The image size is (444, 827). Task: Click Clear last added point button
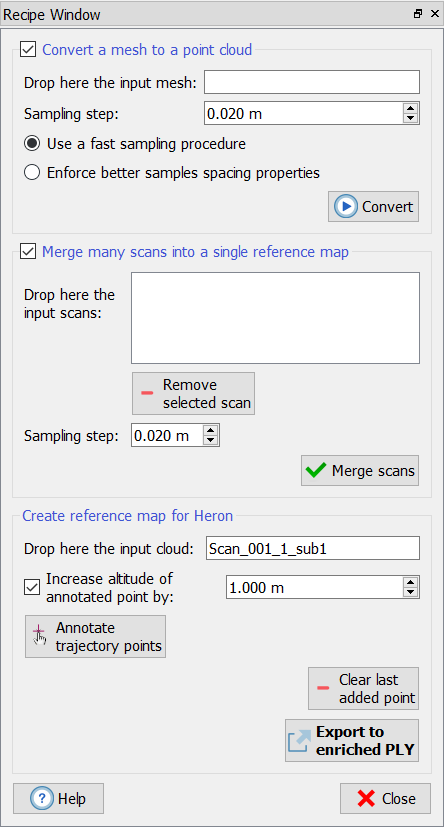(363, 688)
